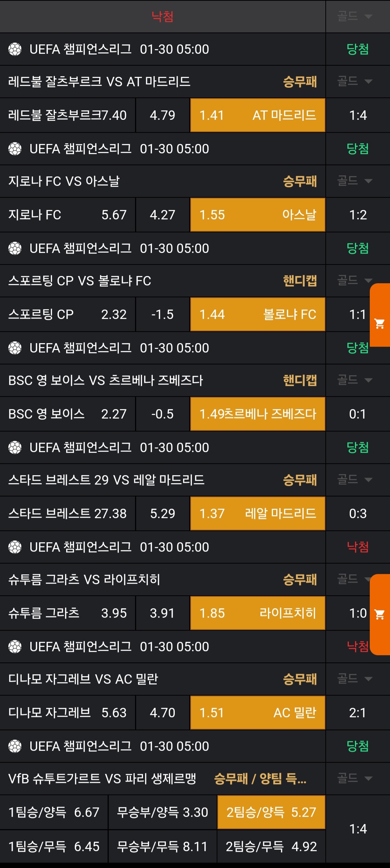
Task: Select the highlighted 2팀승/양득 5.27 option
Action: click(x=271, y=812)
